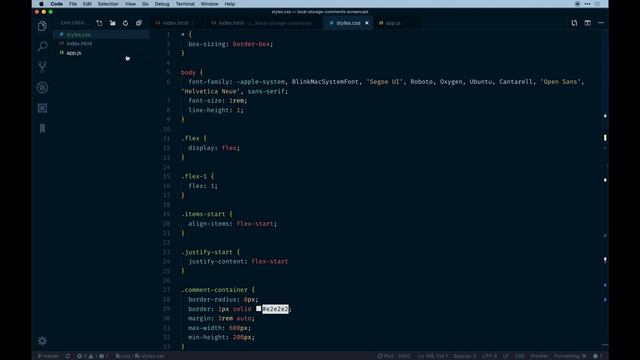Open the File menu
Image resolution: width=640 pixels, height=360 pixels.
click(73, 4)
